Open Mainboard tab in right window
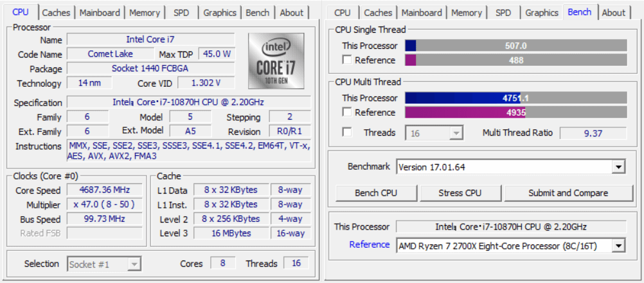 click(422, 13)
